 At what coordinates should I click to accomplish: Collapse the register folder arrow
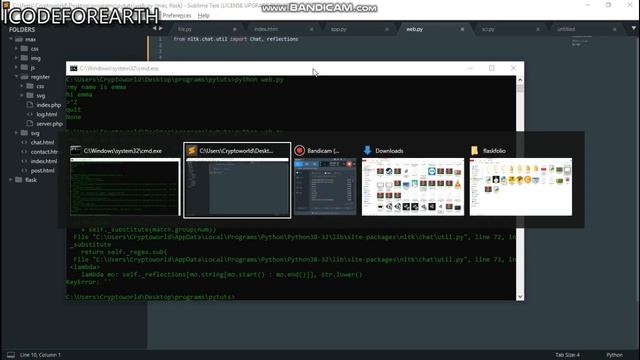coord(16,77)
